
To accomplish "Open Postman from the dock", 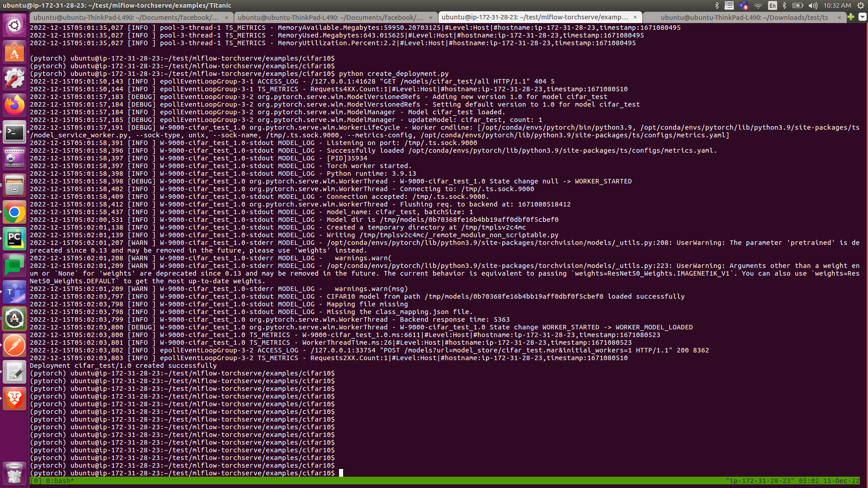I will pos(14,346).
